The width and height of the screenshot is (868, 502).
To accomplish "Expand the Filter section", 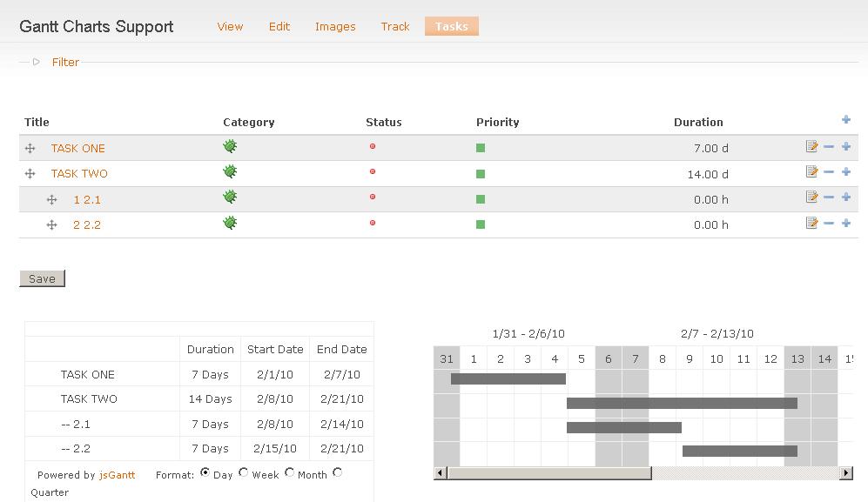I will coord(65,63).
